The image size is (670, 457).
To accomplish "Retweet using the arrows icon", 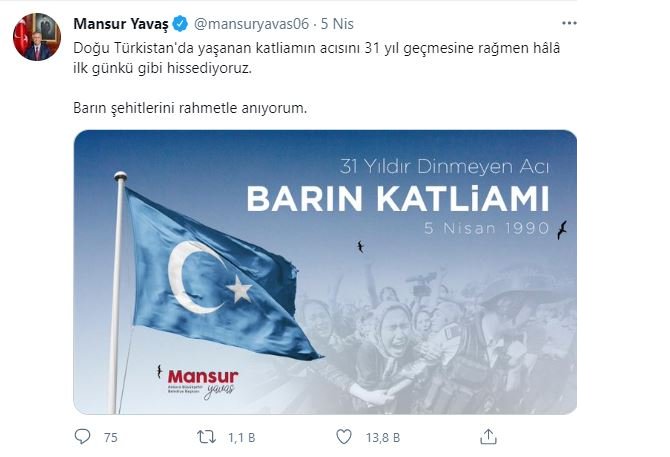I will (x=206, y=436).
